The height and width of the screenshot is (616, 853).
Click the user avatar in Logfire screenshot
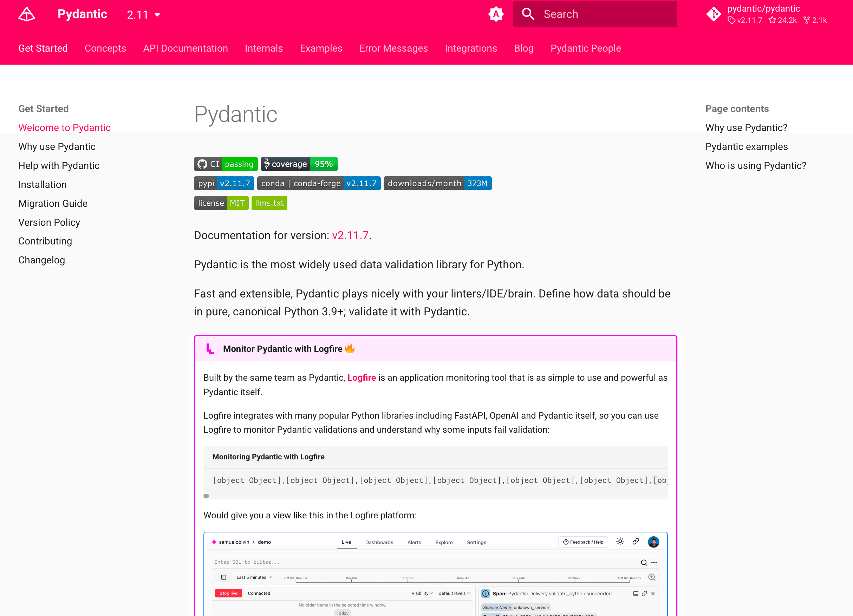[654, 542]
